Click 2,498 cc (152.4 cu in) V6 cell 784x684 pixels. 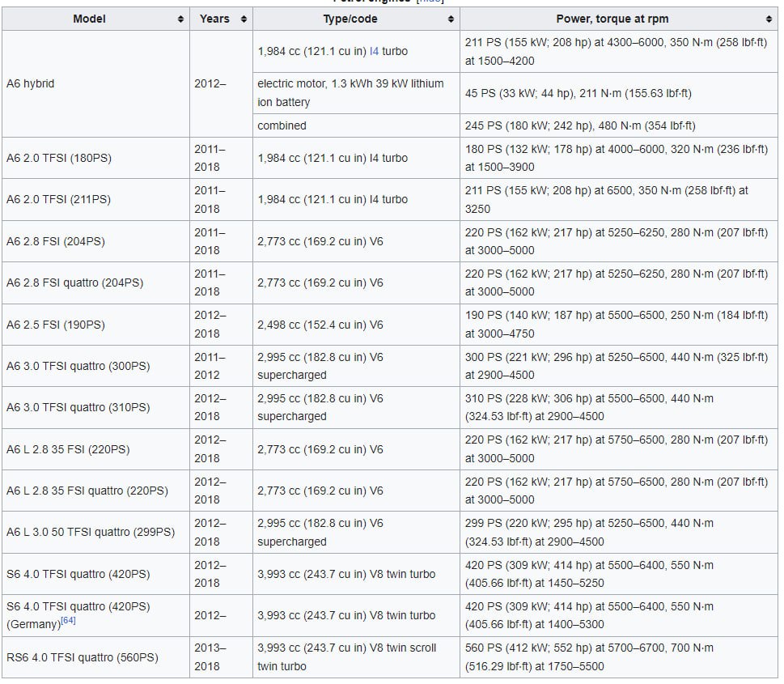356,325
